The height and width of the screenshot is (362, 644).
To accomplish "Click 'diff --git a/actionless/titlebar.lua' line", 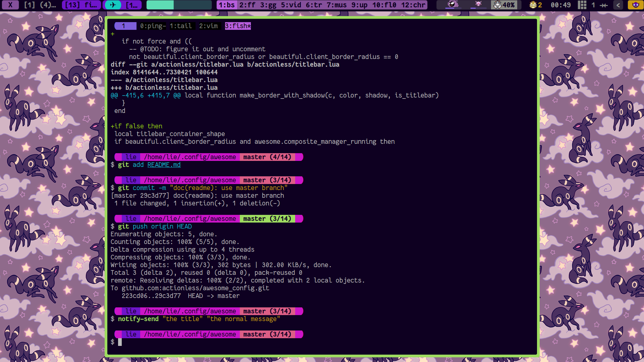I will [225, 64].
